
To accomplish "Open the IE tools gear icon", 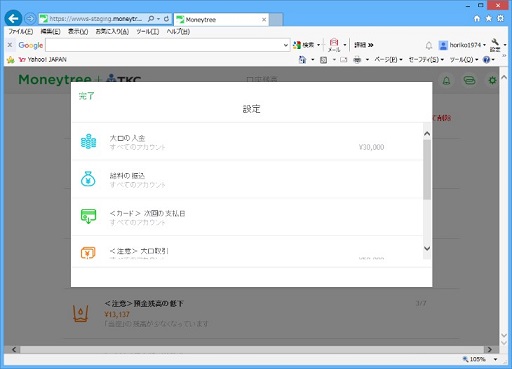I will point(500,18).
